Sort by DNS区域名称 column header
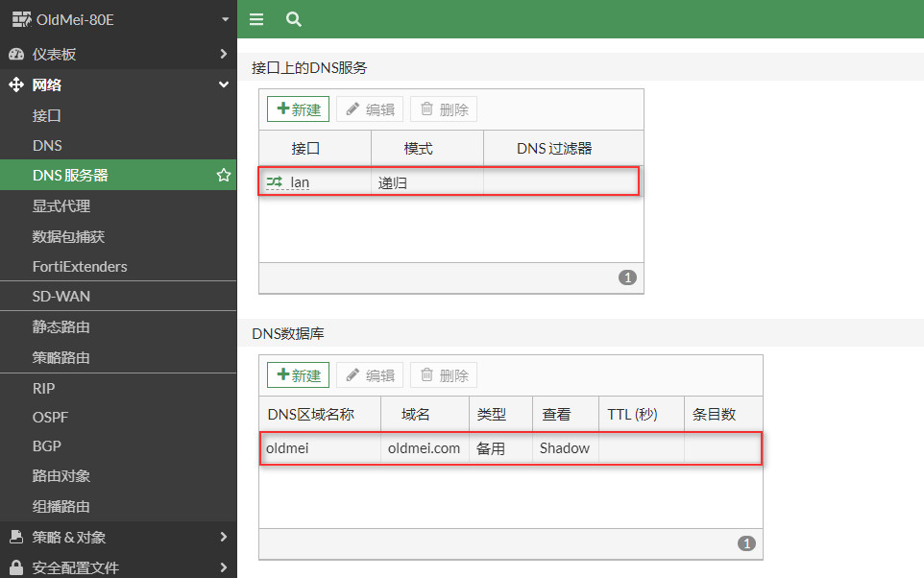 pos(320,414)
